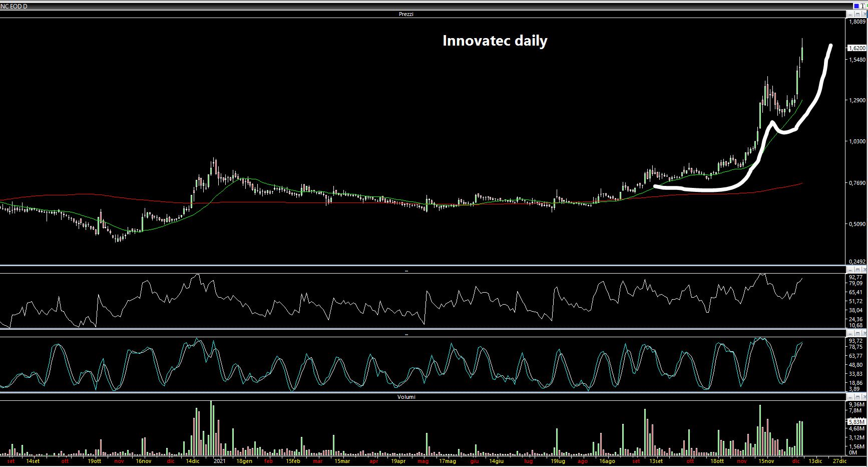Click the 1,2900 price axis label

857,101
